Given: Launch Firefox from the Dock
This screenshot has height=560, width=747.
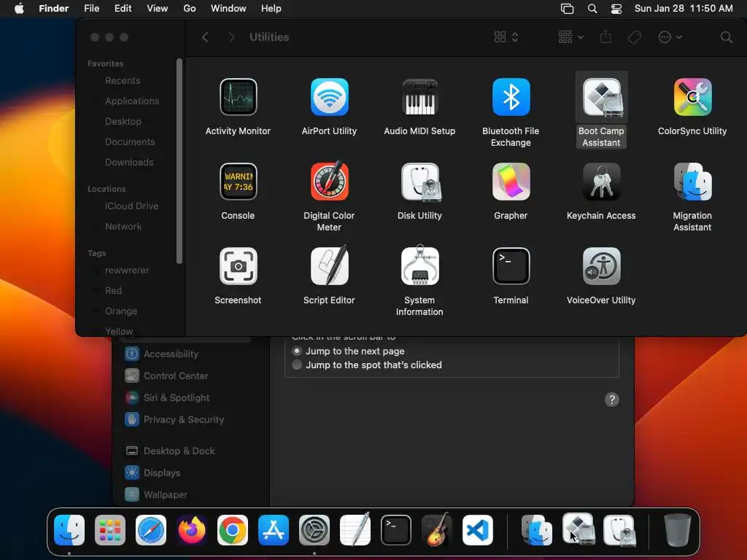Looking at the screenshot, I should 192,530.
